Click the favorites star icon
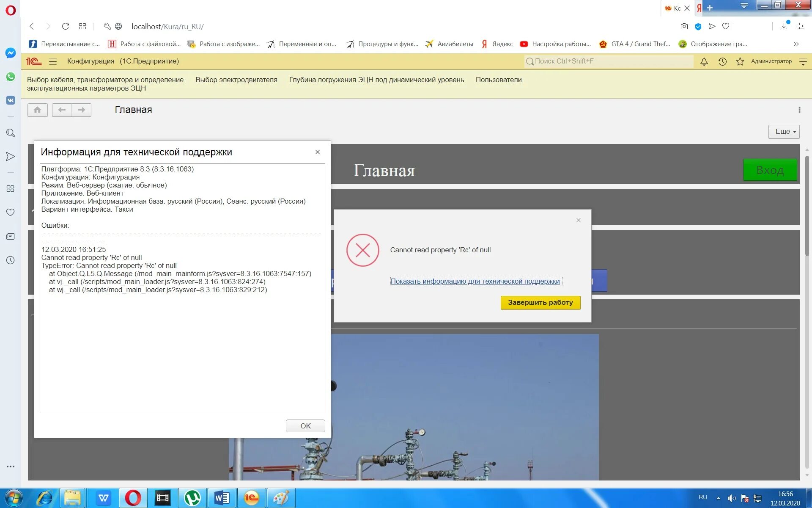The image size is (812, 508). 740,62
